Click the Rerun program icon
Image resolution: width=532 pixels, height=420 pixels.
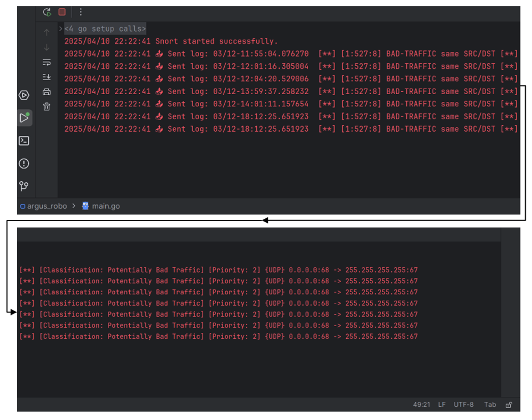47,12
